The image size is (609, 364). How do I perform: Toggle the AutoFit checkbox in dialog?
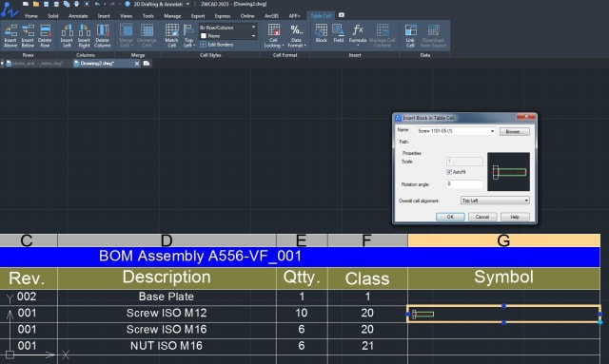[449, 172]
